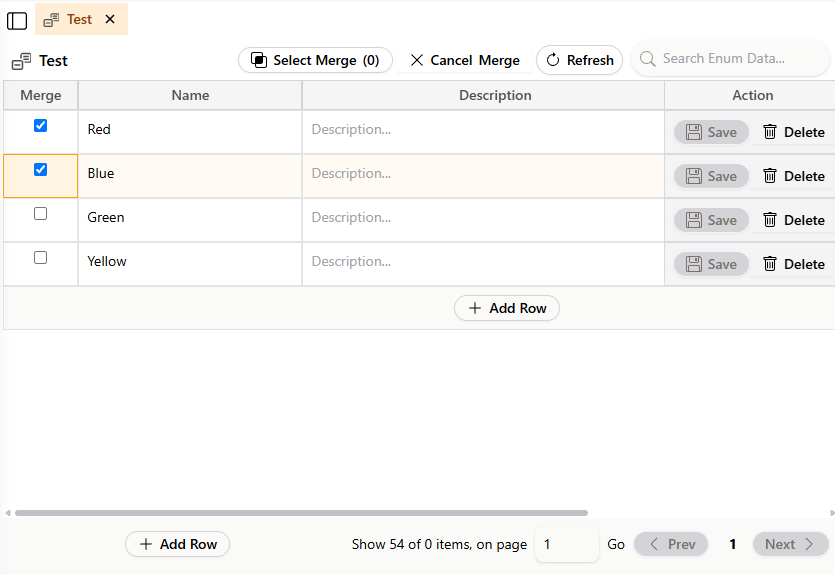Click the Test title enum icon
This screenshot has width=835, height=575.
pyautogui.click(x=21, y=61)
